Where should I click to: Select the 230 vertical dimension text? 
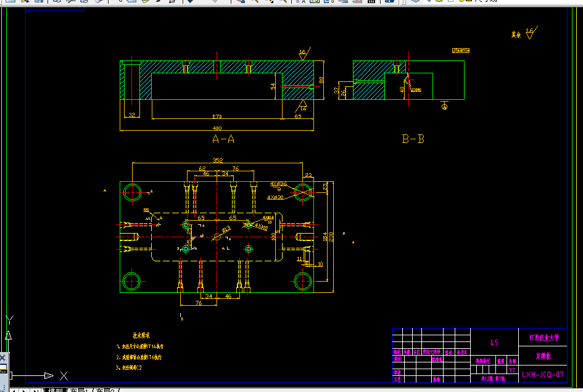point(331,237)
